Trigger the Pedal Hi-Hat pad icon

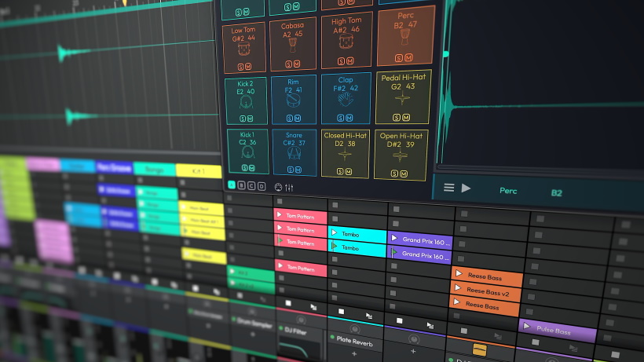(402, 99)
